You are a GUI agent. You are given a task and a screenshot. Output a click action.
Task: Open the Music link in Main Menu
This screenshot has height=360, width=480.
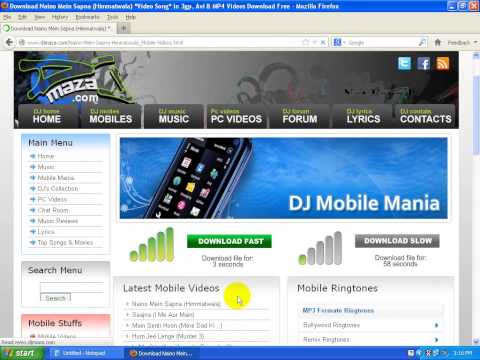coord(46,167)
